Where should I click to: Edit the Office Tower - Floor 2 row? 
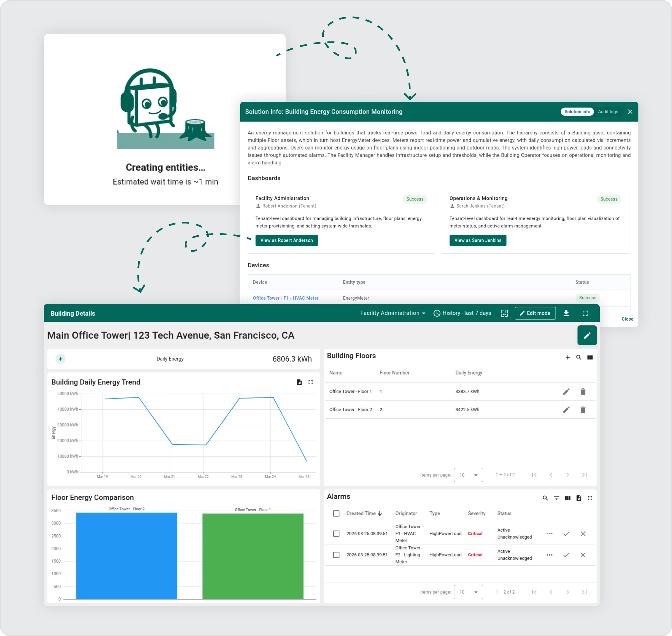pos(566,409)
